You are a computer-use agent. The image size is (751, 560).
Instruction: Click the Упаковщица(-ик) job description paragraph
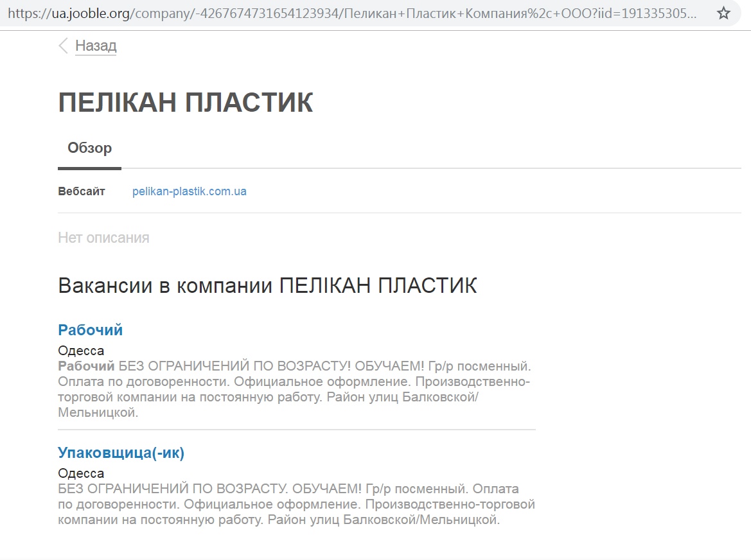point(296,504)
